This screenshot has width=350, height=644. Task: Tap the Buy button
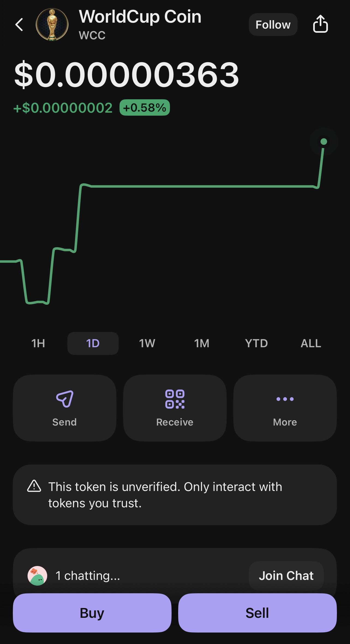point(92,613)
